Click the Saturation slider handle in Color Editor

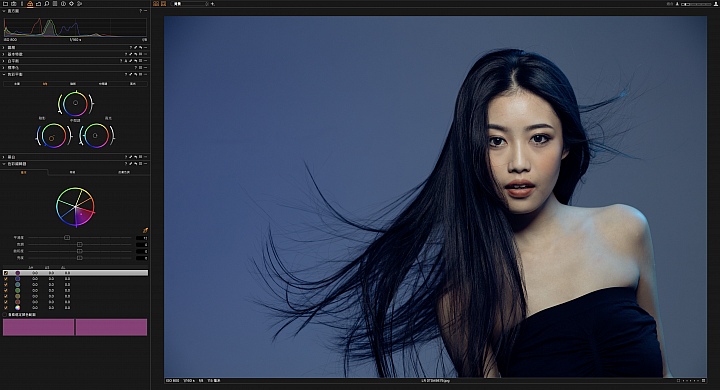[x=79, y=251]
